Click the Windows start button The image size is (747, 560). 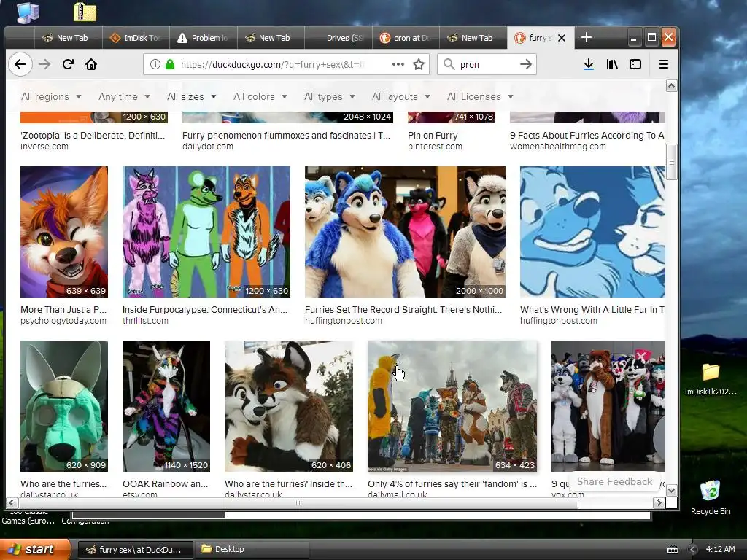pos(34,549)
